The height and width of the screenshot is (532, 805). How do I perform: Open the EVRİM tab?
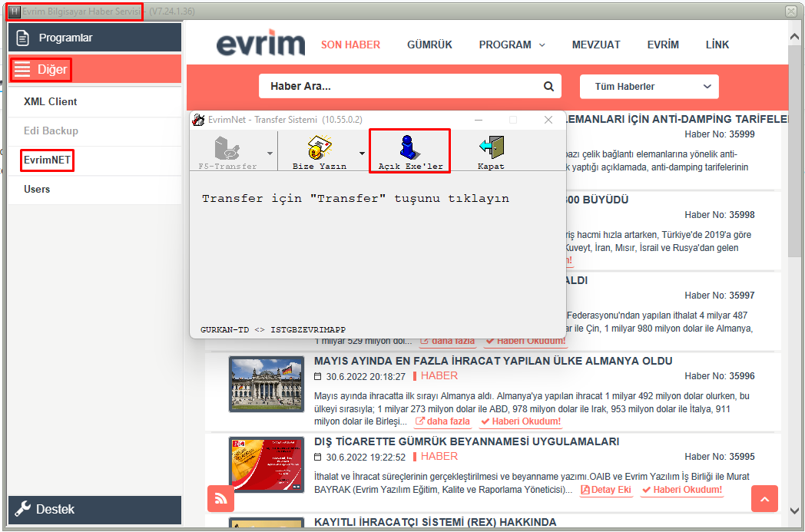663,45
